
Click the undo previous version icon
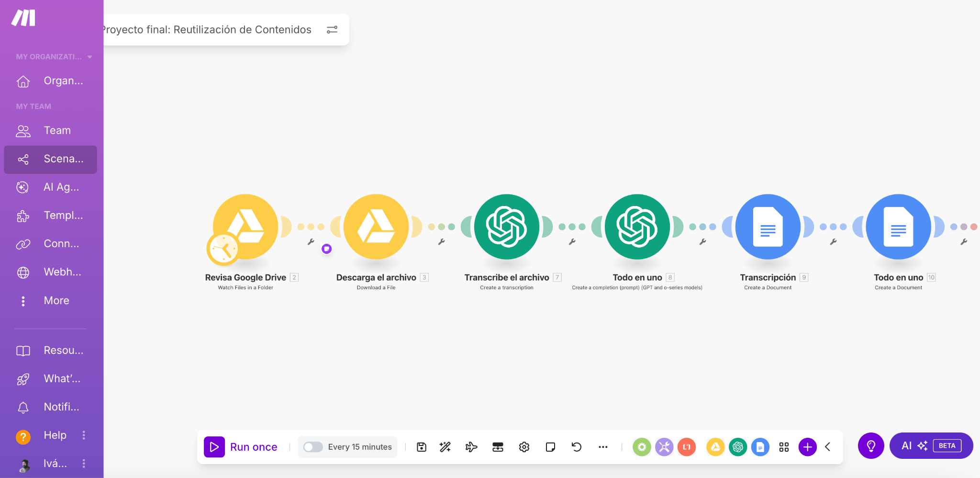tap(577, 447)
